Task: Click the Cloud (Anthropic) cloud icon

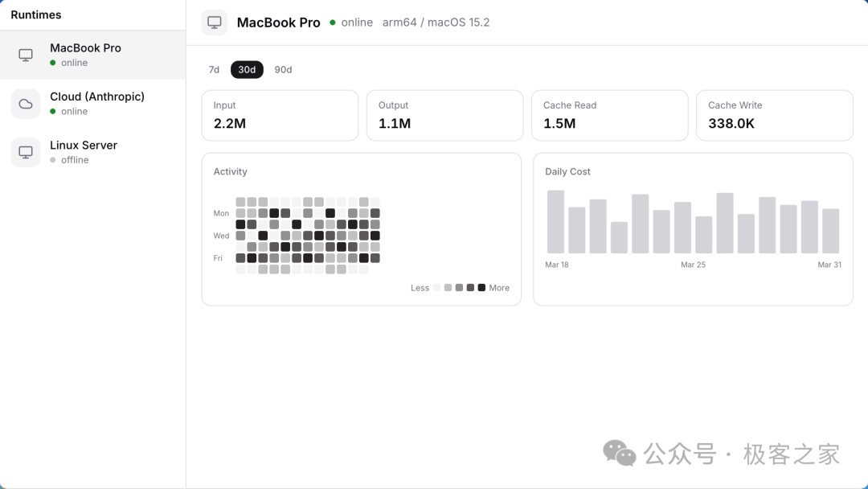Action: pos(26,104)
